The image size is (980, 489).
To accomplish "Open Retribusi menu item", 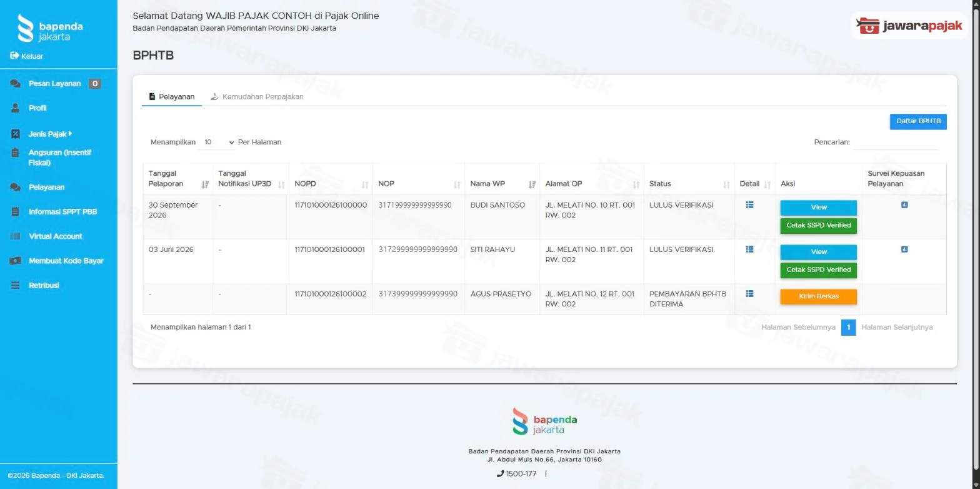I will (x=43, y=285).
